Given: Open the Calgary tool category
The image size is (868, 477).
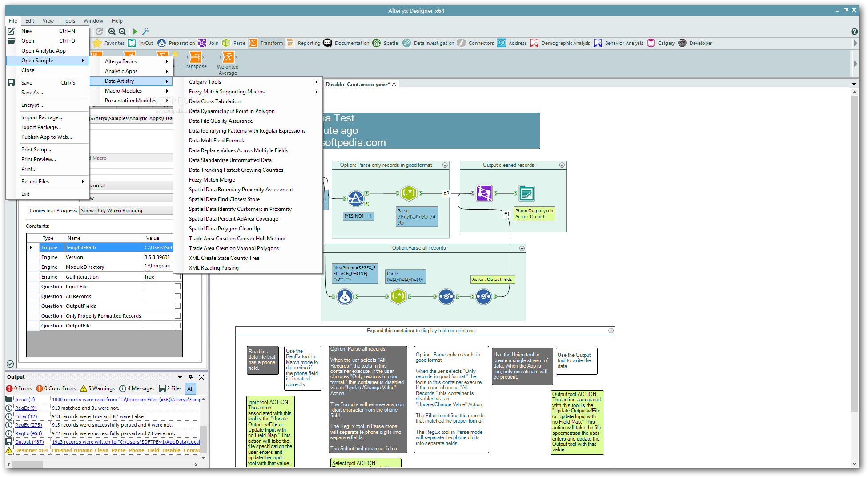Looking at the screenshot, I should (x=661, y=43).
